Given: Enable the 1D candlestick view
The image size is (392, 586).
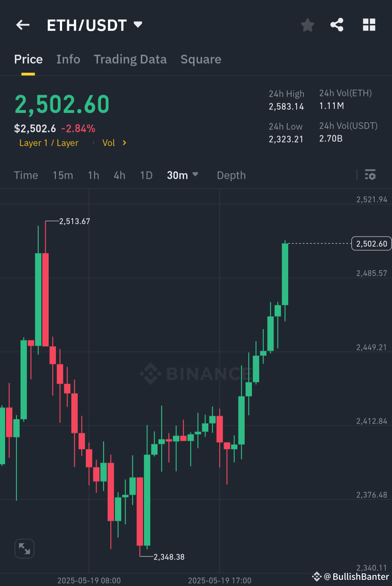Looking at the screenshot, I should coord(146,175).
